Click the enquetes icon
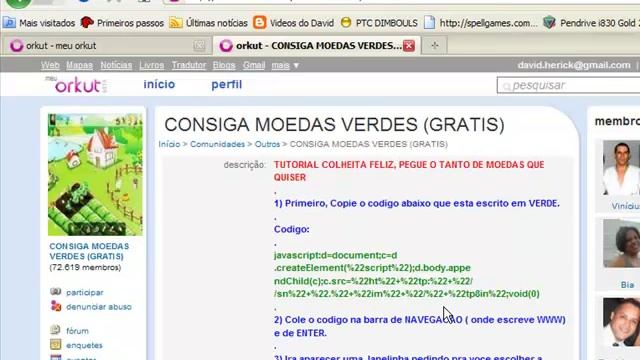Image resolution: width=640 pixels, height=360 pixels. pos(56,344)
